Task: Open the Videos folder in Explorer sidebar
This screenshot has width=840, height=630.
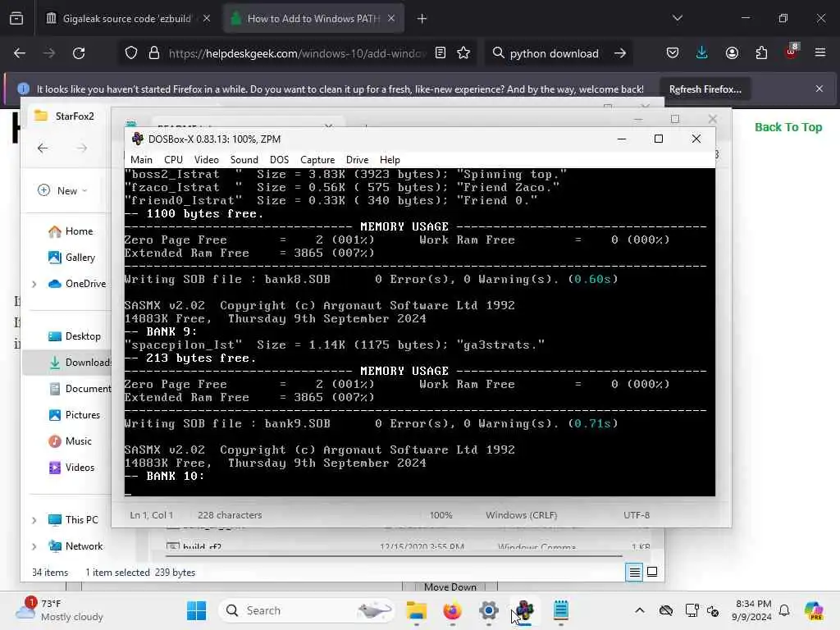Action: click(71, 468)
